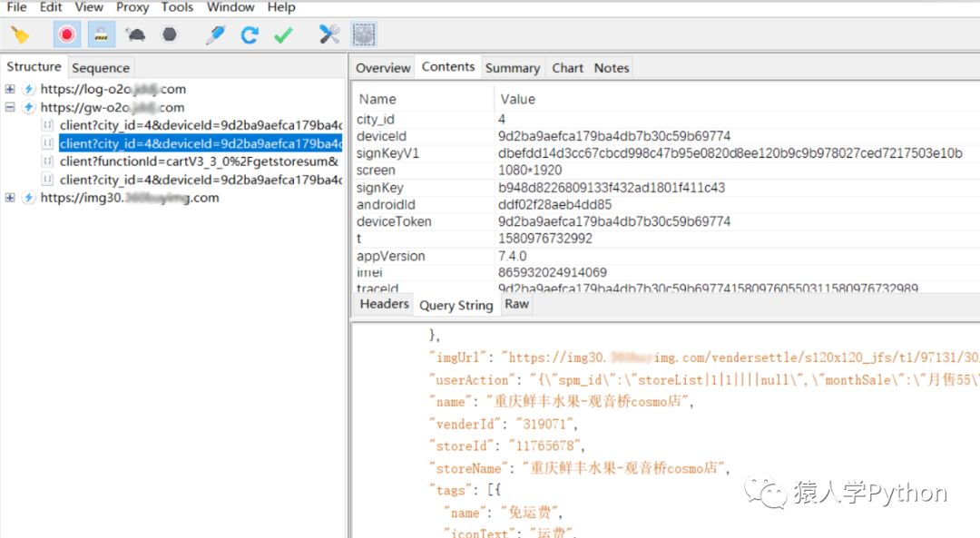
Task: Expand the https://img30 host node
Action: click(10, 198)
